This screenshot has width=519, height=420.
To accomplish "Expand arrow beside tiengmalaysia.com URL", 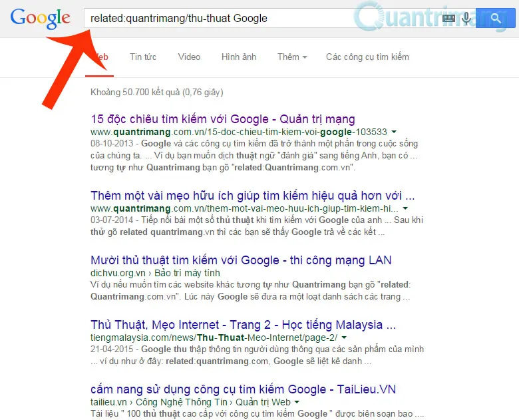I will [x=344, y=337].
